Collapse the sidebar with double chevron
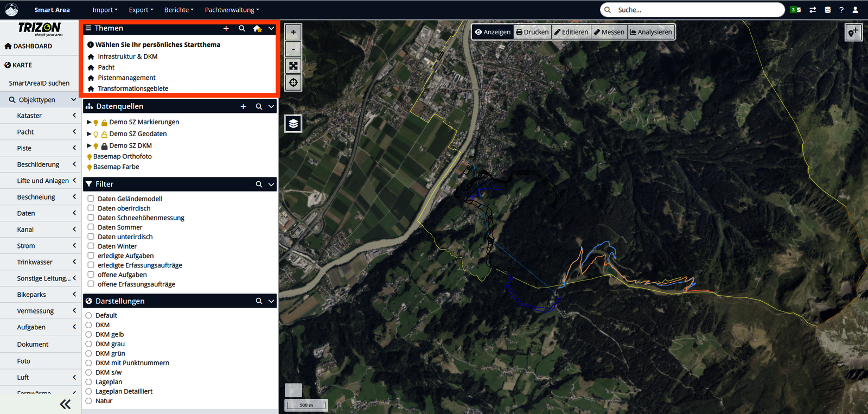The image size is (868, 414). click(x=65, y=404)
